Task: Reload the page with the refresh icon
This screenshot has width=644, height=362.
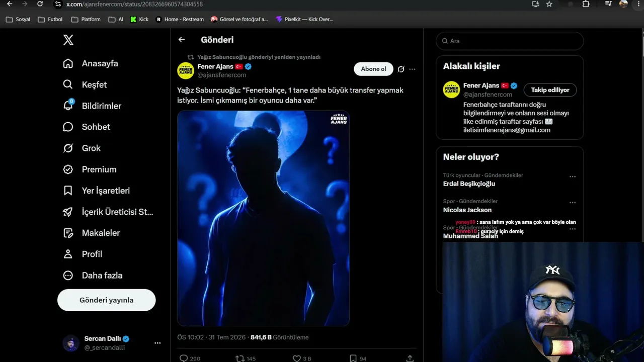Action: tap(40, 4)
